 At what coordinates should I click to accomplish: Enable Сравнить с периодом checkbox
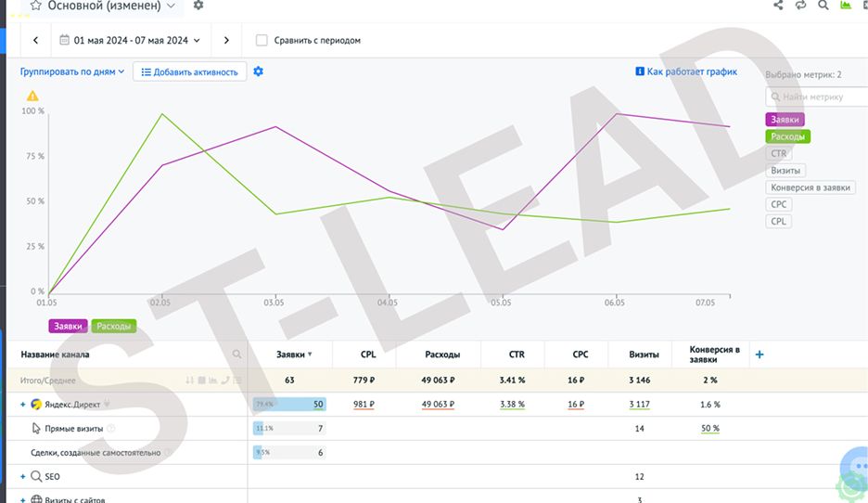[x=262, y=40]
